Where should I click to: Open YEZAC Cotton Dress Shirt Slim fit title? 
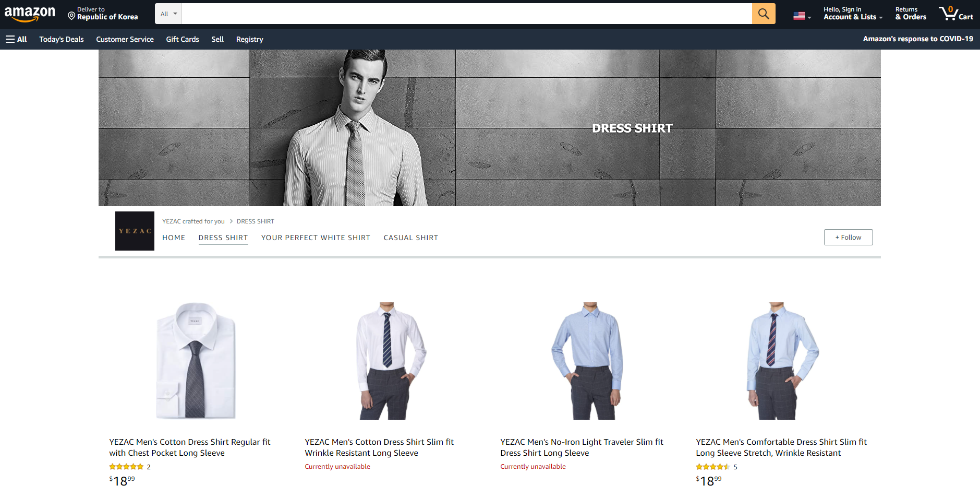pos(379,447)
